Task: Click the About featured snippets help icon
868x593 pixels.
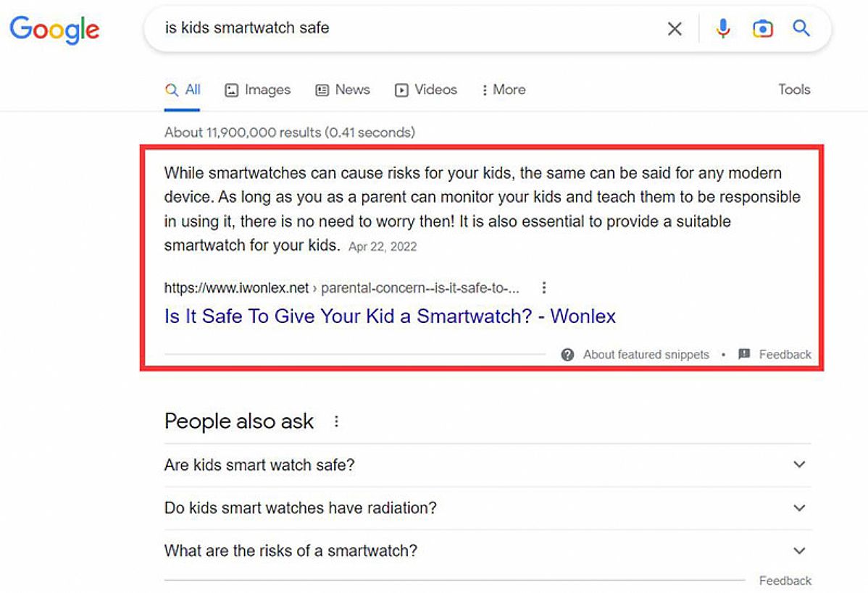Action: [x=568, y=354]
